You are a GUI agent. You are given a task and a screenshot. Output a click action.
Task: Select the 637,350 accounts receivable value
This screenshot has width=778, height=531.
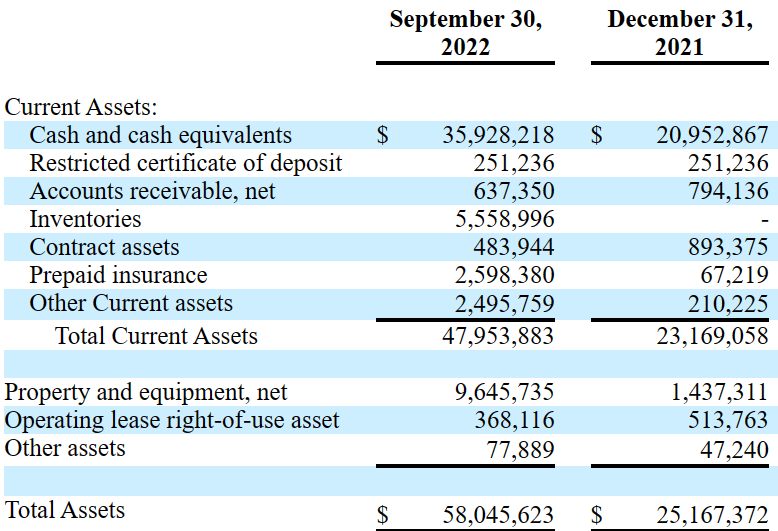(x=514, y=192)
